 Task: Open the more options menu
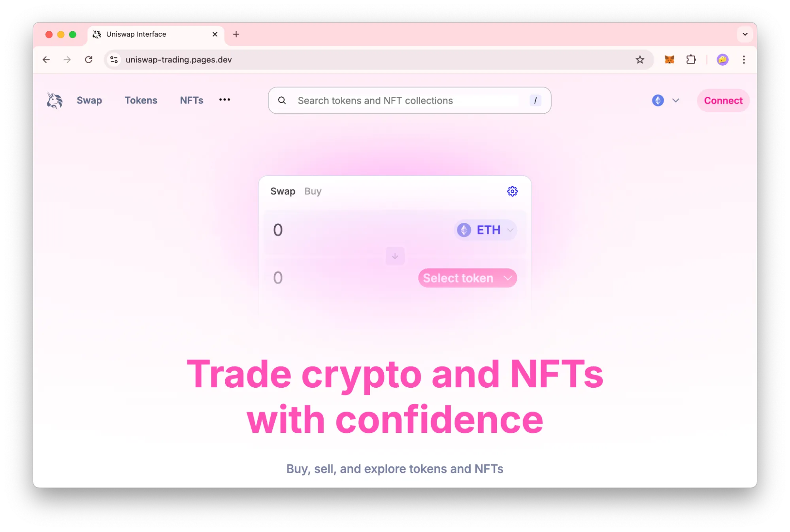(x=224, y=100)
